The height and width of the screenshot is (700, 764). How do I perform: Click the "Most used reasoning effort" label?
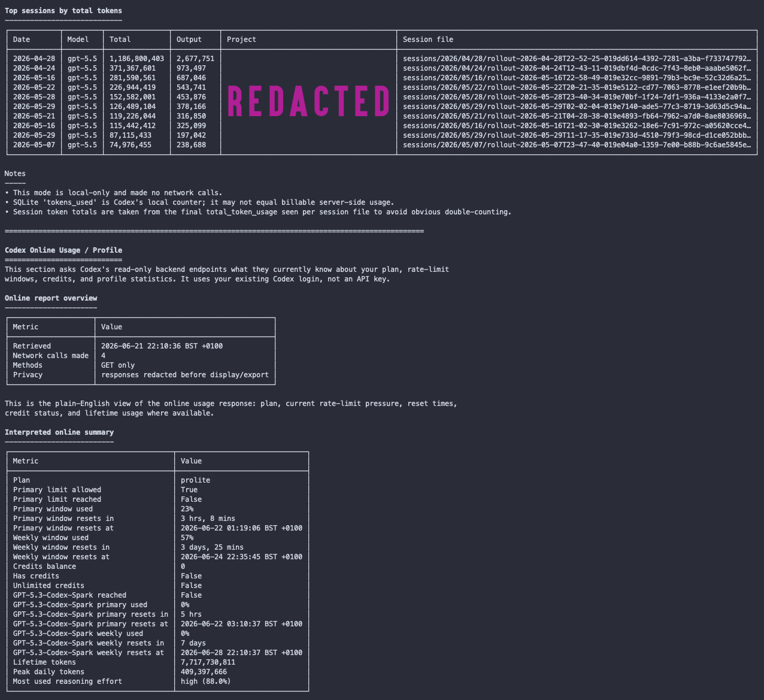68,681
